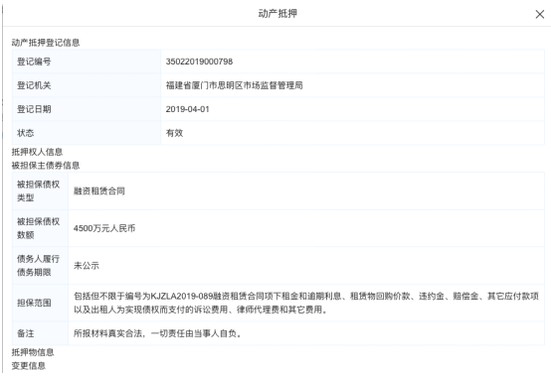This screenshot has width=551, height=378.
Task: Select registration number 35022019000798
Action: (x=199, y=61)
